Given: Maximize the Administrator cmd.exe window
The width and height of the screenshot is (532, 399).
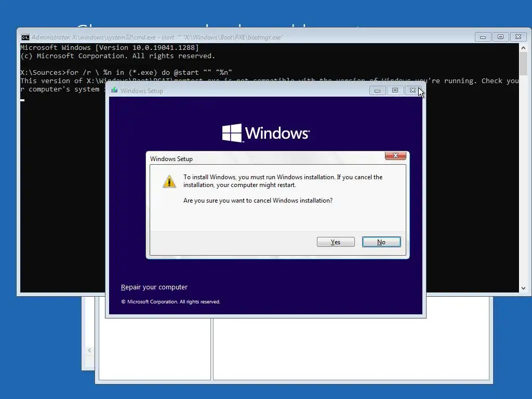Looking at the screenshot, I should point(500,37).
